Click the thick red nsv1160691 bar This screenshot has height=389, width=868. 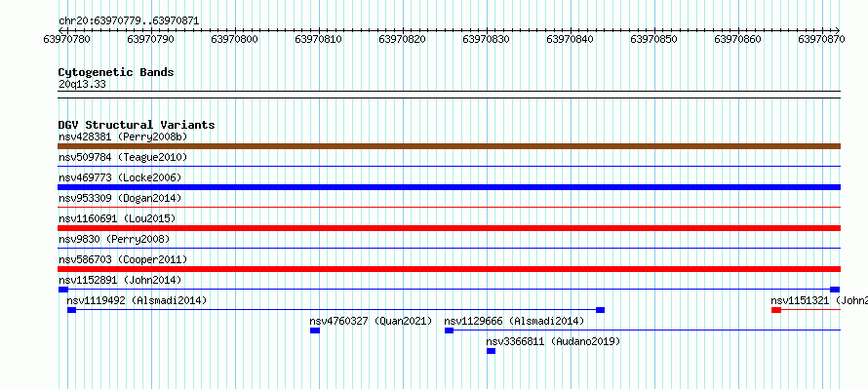[449, 228]
